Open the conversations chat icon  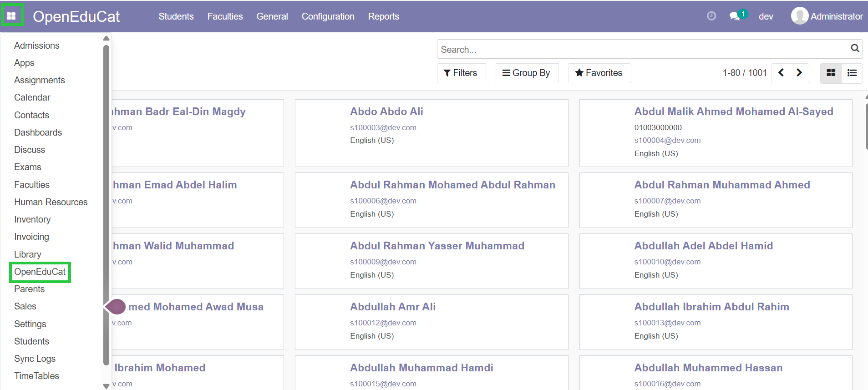[736, 16]
